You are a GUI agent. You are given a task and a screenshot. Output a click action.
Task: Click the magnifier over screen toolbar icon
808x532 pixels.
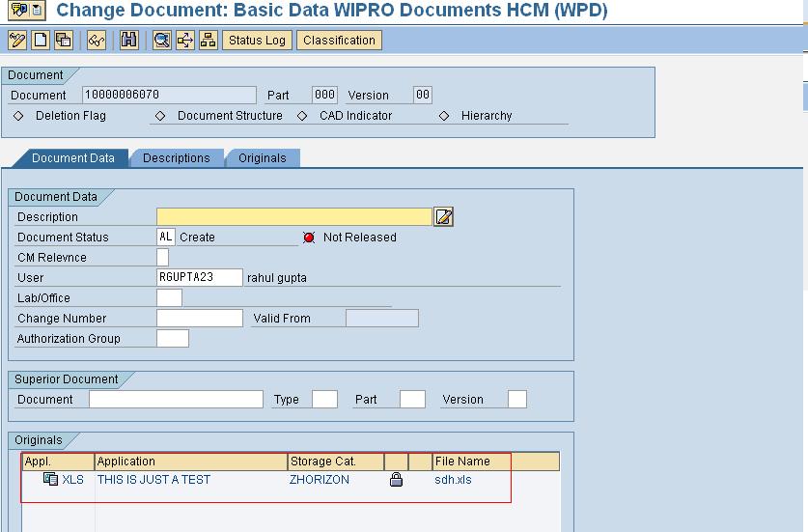click(x=162, y=41)
